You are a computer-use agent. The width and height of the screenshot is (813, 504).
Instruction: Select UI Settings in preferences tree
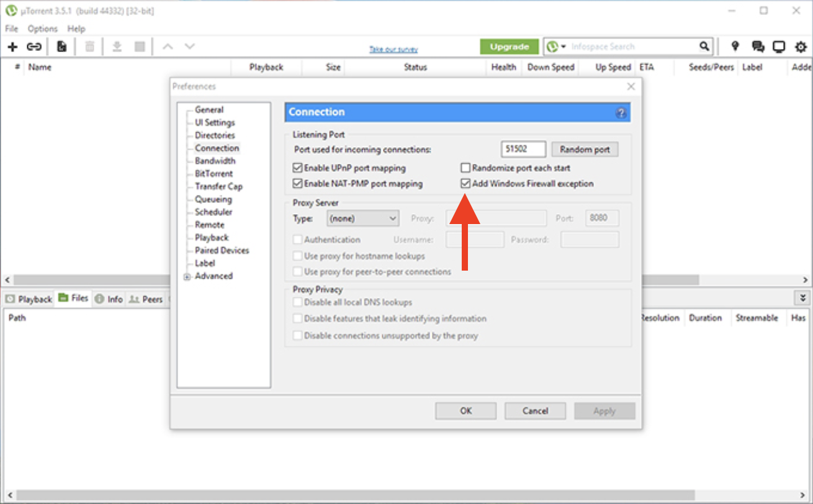click(215, 122)
